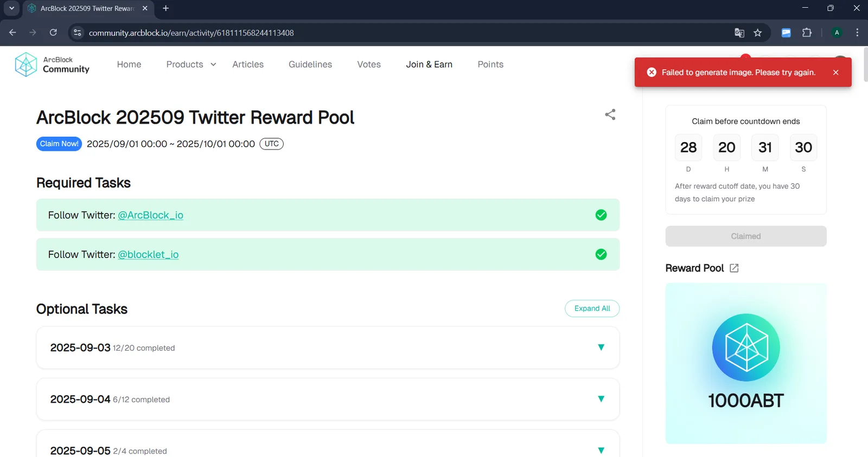Open the Articles section
Viewport: 868px width, 457px height.
coord(248,65)
